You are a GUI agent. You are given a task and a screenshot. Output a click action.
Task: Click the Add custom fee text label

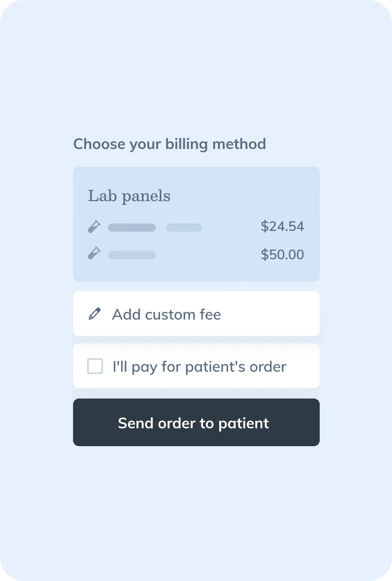tap(166, 314)
